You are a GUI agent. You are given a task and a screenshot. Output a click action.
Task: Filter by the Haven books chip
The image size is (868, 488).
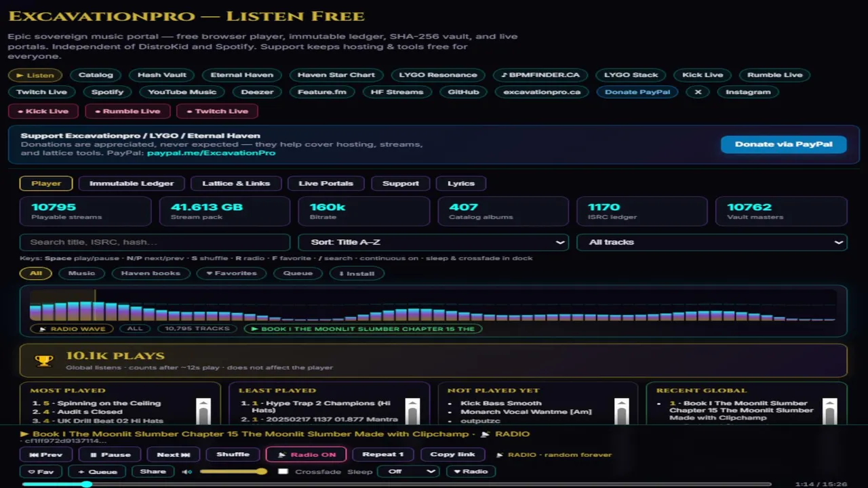pyautogui.click(x=151, y=273)
